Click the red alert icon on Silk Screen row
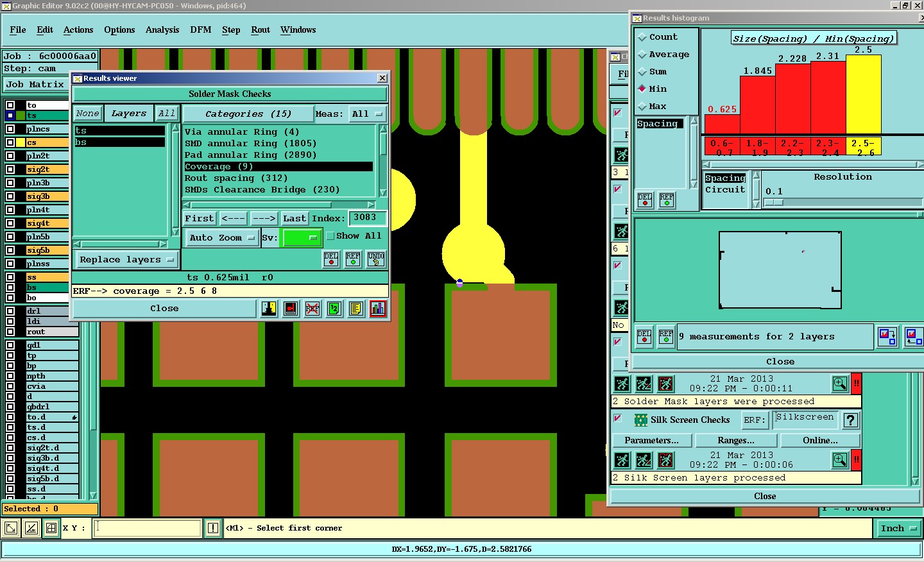924x562 pixels. (857, 459)
